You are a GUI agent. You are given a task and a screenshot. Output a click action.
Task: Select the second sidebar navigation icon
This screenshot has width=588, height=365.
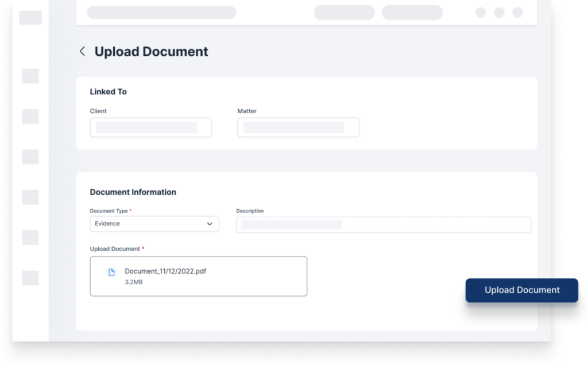click(30, 117)
